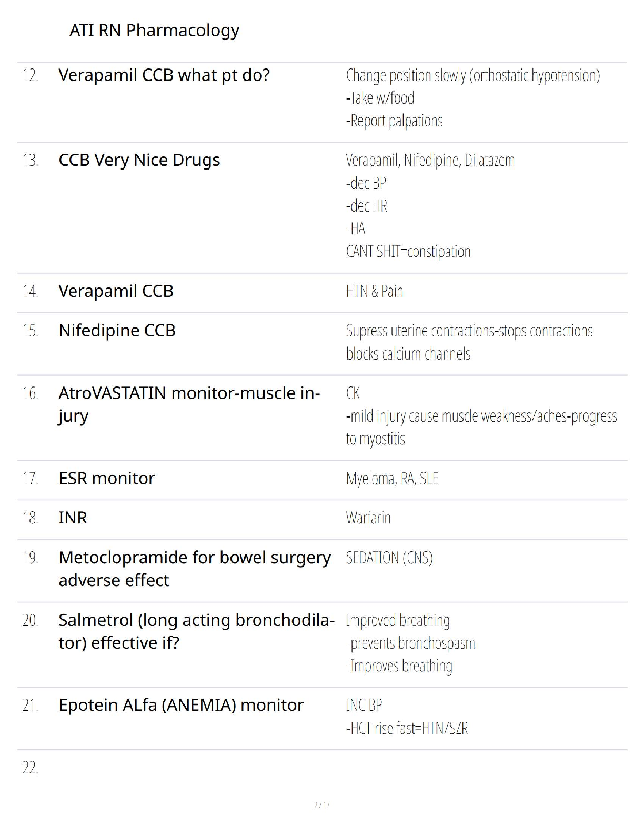Click the 'Myeloma, RA, SLE' definition
The image size is (644, 834).
coord(392,479)
